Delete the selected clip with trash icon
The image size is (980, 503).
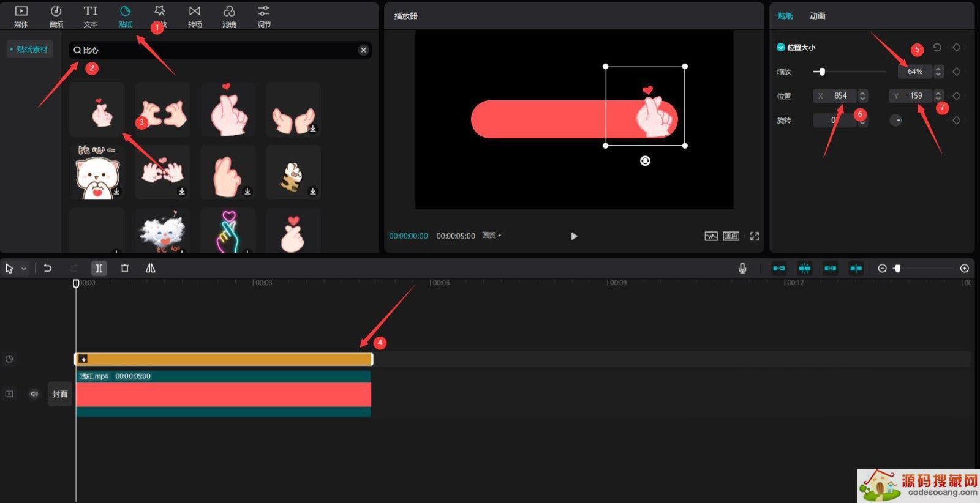coord(125,268)
